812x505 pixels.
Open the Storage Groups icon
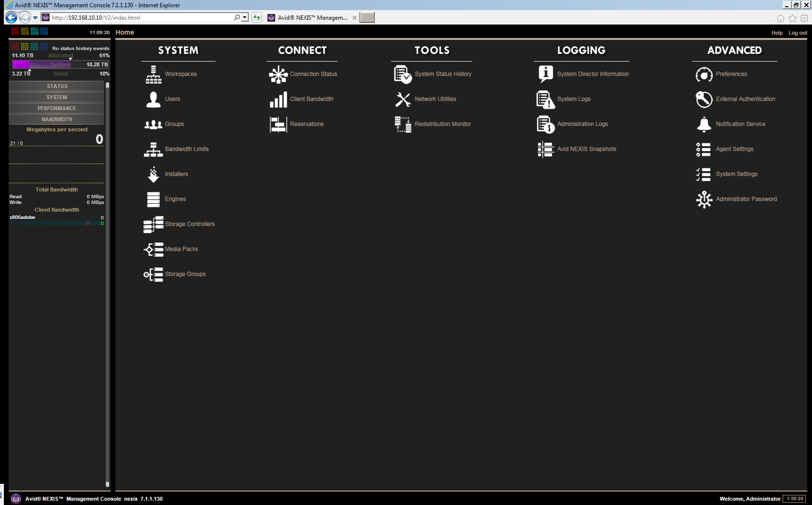pos(153,274)
